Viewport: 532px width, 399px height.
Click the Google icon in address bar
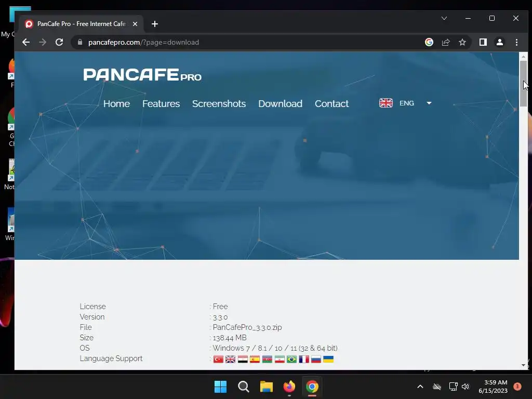point(429,42)
